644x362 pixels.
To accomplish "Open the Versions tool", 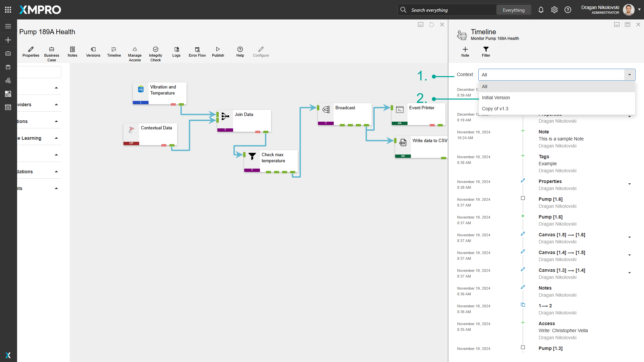I will click(x=93, y=52).
